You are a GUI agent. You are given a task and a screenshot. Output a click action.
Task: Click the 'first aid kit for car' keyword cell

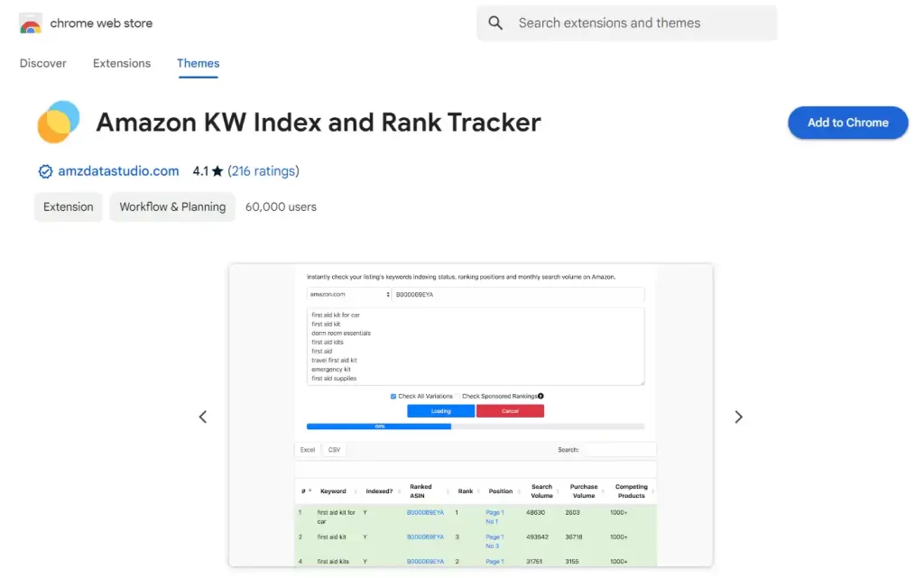[336, 518]
